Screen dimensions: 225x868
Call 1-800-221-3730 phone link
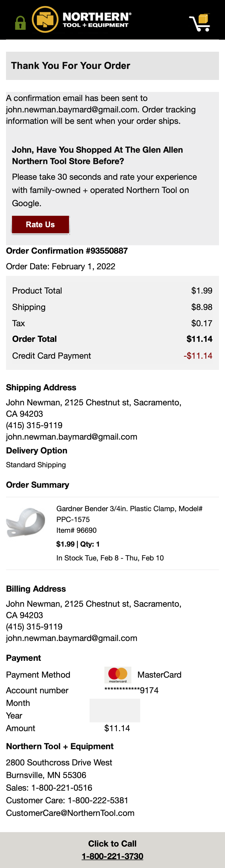(x=112, y=856)
